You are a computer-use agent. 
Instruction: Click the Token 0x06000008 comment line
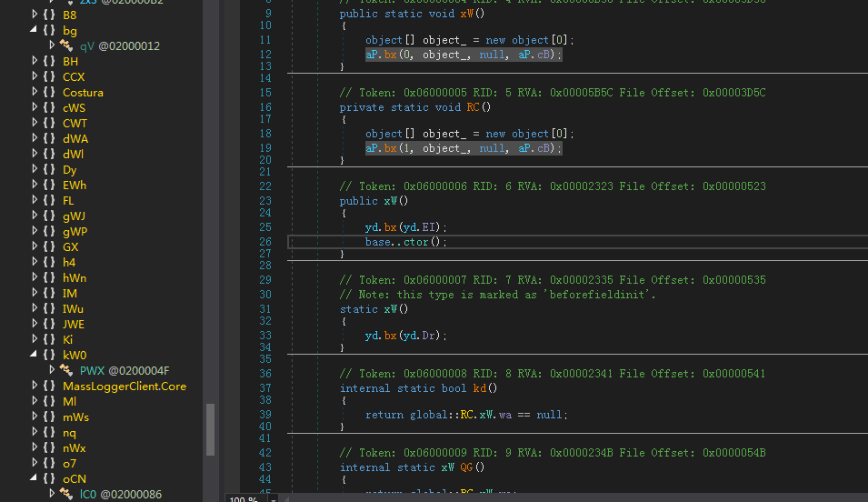click(553, 374)
